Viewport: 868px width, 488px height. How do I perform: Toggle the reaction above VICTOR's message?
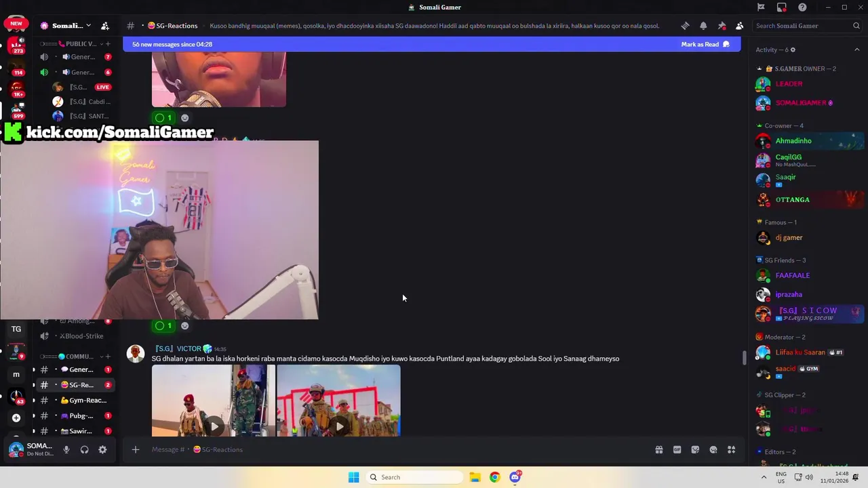pyautogui.click(x=163, y=326)
